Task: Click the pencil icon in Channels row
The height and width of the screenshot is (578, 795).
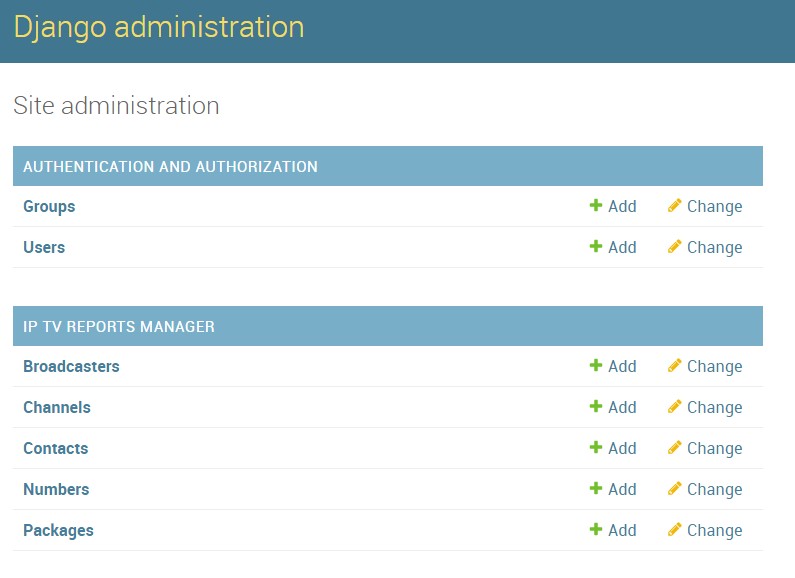Action: click(674, 407)
